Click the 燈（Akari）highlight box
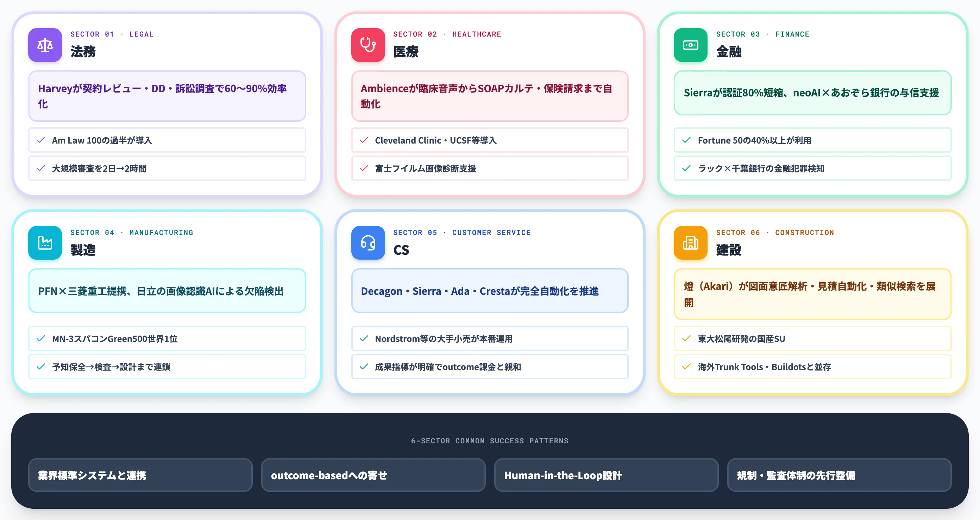The height and width of the screenshot is (520, 980). coord(812,294)
